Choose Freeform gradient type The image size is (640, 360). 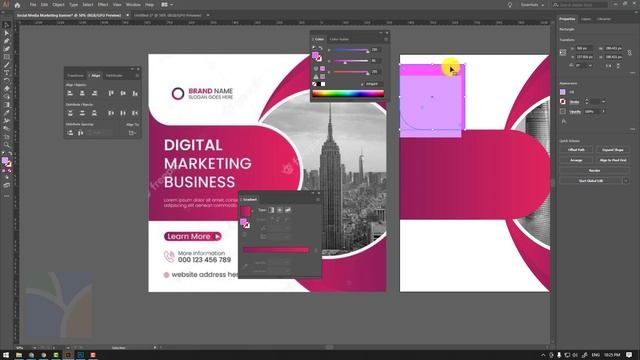tap(288, 210)
